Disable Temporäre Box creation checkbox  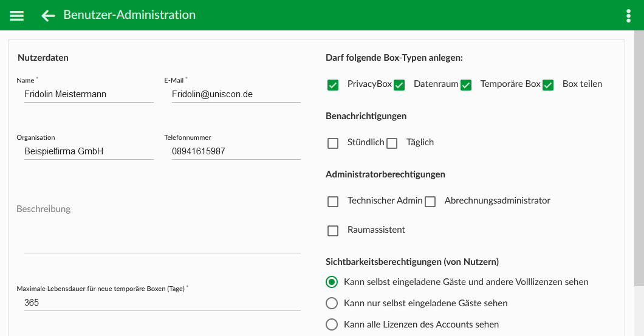pyautogui.click(x=466, y=85)
